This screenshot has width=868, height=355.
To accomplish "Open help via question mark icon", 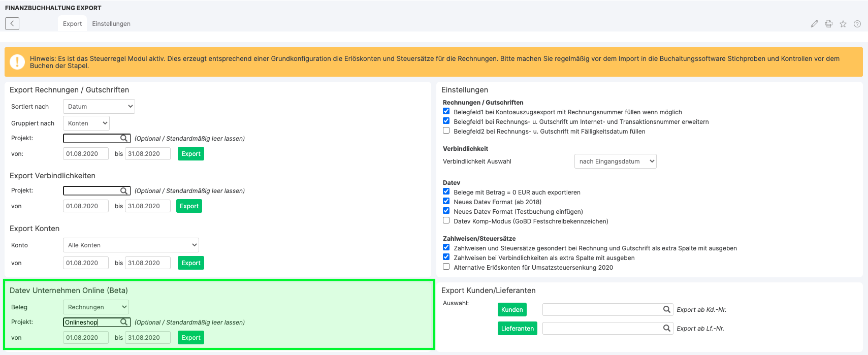I will [857, 24].
